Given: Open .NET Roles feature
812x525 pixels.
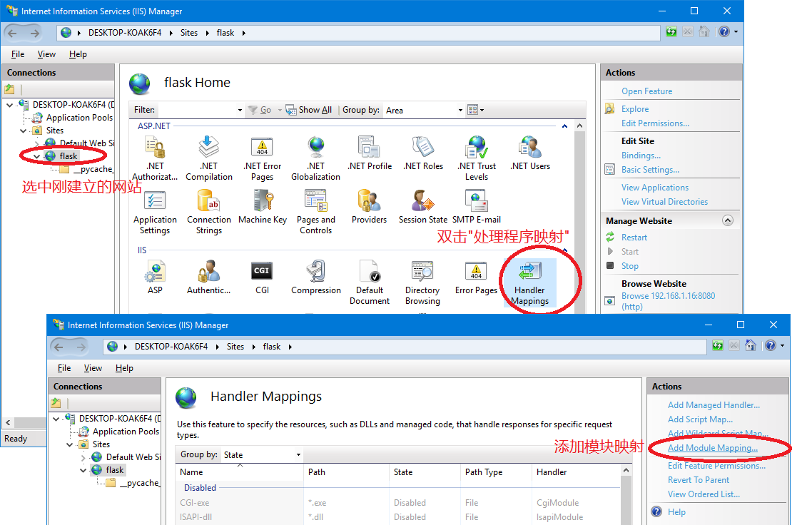Looking at the screenshot, I should [423, 153].
